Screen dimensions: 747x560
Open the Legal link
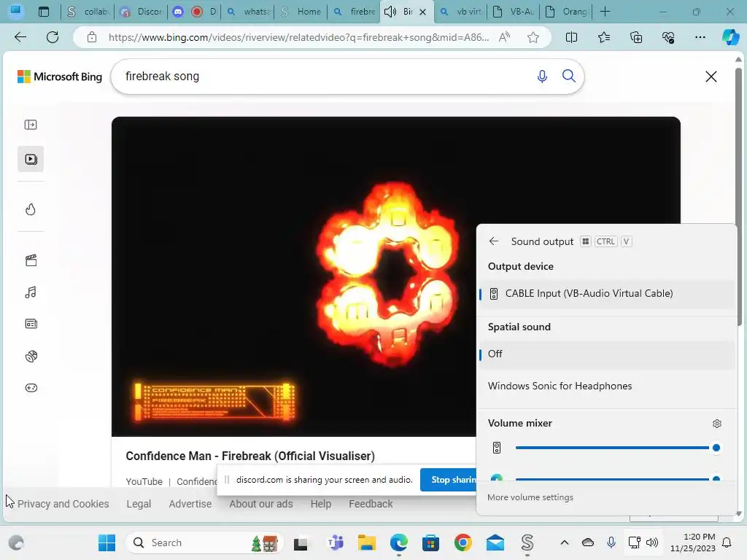coord(139,504)
